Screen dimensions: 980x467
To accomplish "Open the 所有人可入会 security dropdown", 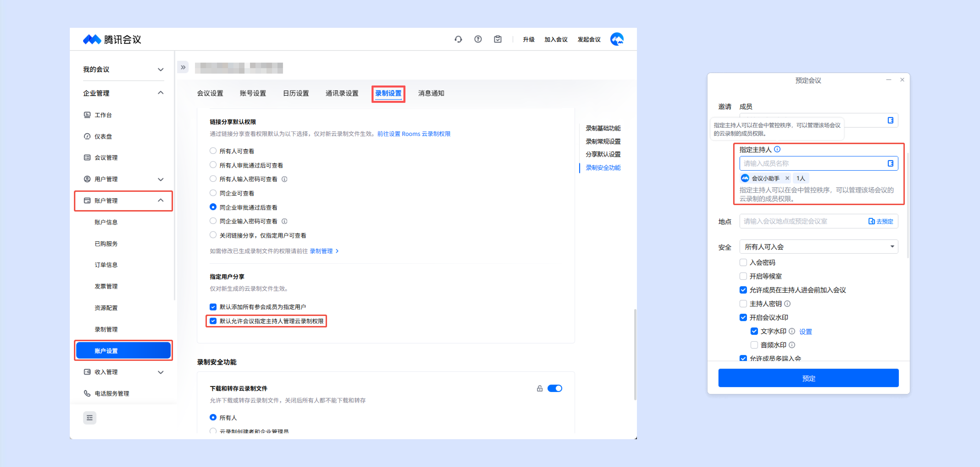I will [x=818, y=247].
